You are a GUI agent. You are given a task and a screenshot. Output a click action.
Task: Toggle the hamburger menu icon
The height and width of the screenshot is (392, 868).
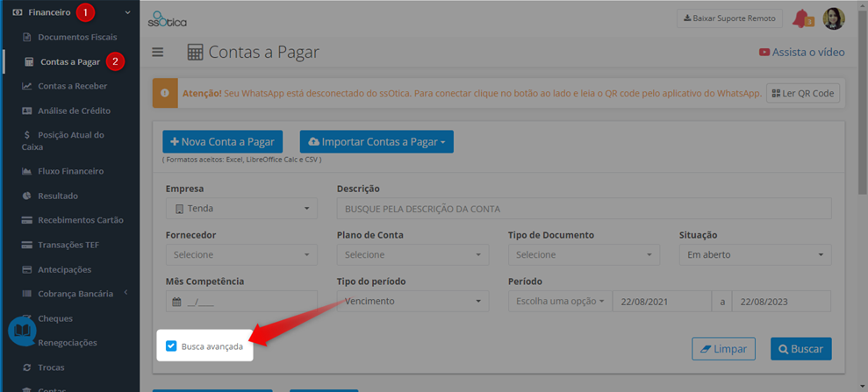(158, 52)
